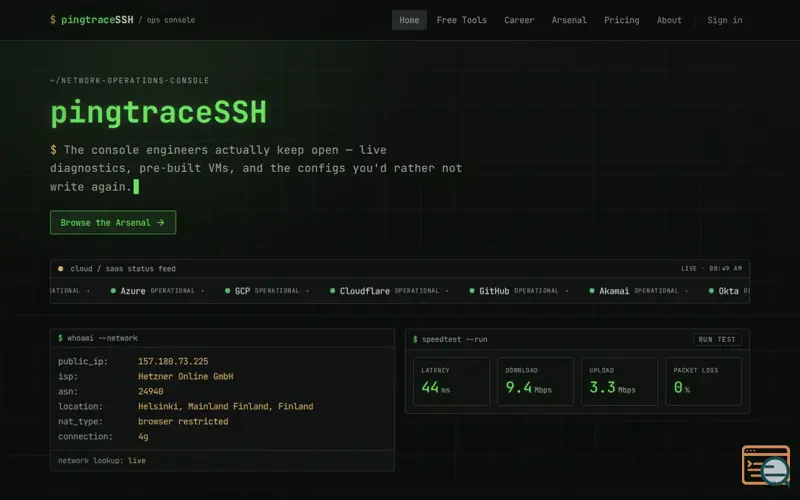
Task: Click the ~/NETWORK-OPERATIONS-CONSOLE breadcrumb text
Action: 130,81
